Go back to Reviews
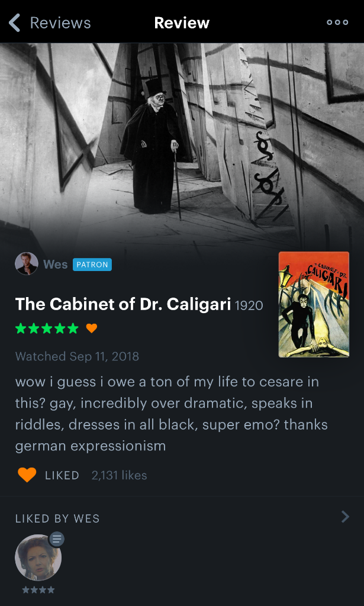Screen dimensions: 364x606 [60, 23]
